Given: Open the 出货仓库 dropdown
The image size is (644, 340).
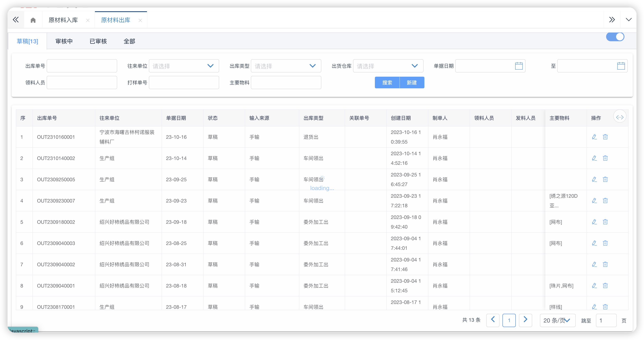Looking at the screenshot, I should point(388,66).
